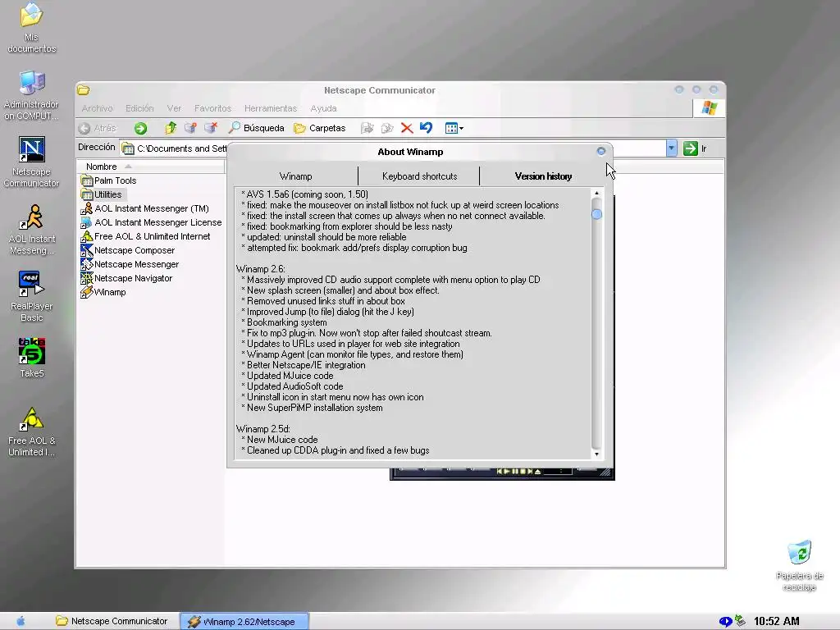Viewport: 840px width, 630px height.
Task: Click the folder icon in explorer title bar
Action: click(83, 89)
